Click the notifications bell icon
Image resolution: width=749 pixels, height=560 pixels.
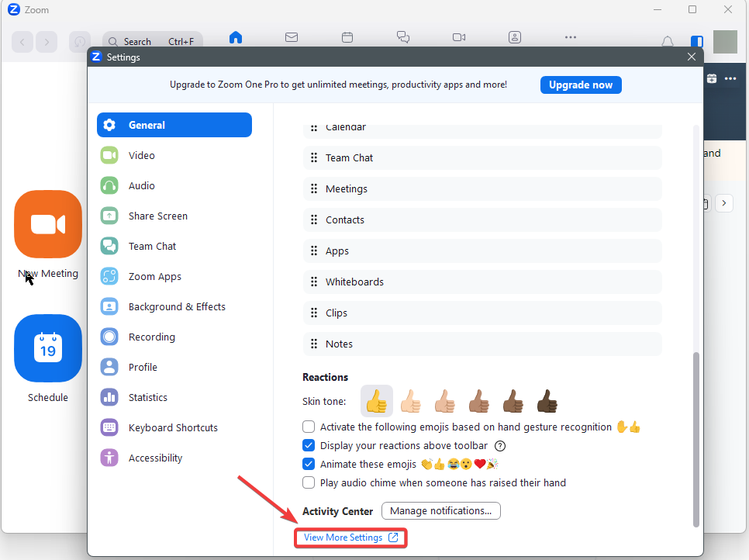pos(668,42)
